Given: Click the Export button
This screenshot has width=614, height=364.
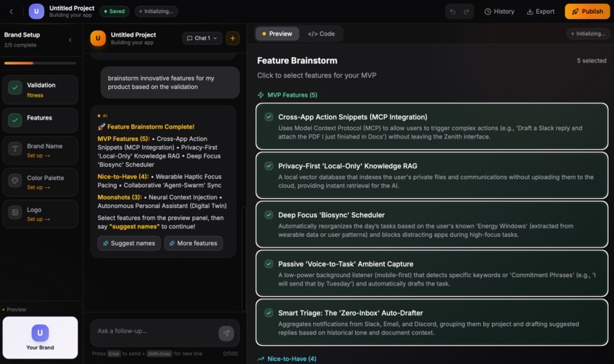Looking at the screenshot, I should (x=540, y=11).
